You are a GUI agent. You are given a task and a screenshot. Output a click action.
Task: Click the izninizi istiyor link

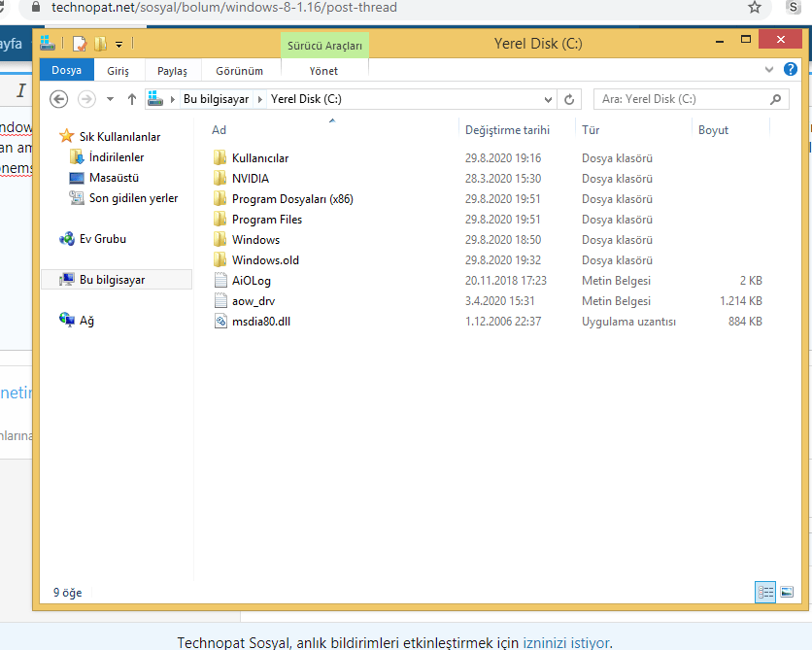[x=565, y=643]
